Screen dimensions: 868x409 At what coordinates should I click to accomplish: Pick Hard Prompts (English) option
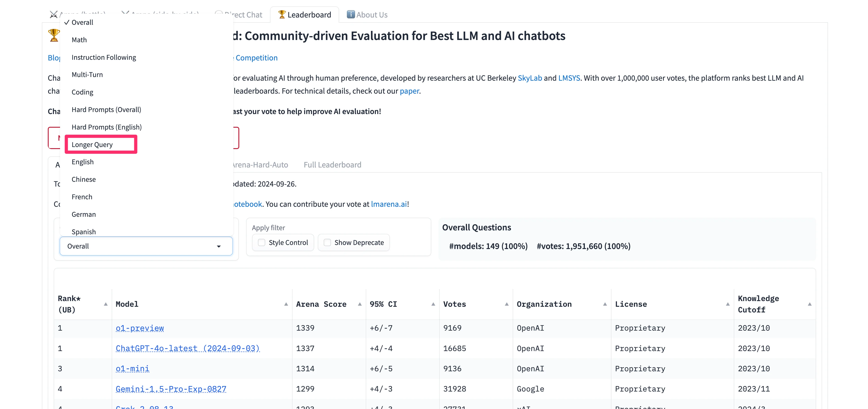coord(106,127)
